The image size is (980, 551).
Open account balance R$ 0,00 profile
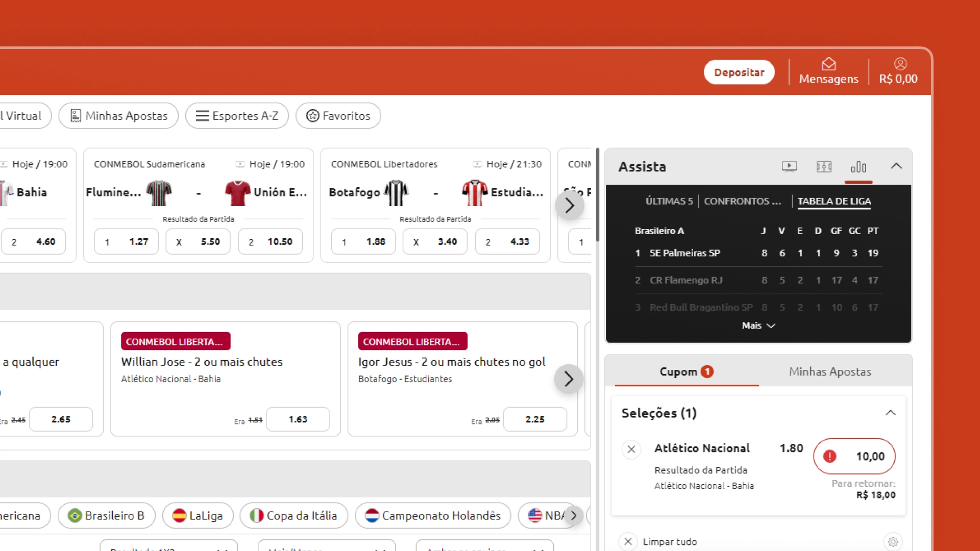coord(898,71)
